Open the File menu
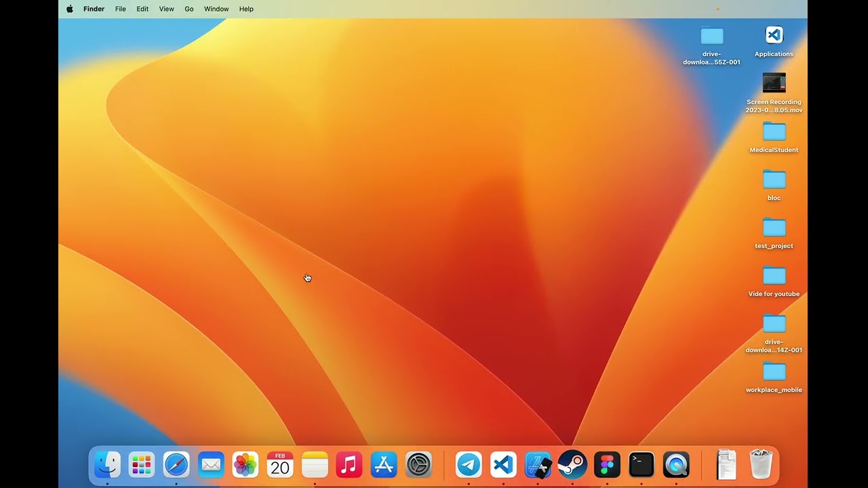This screenshot has height=488, width=868. pos(120,9)
